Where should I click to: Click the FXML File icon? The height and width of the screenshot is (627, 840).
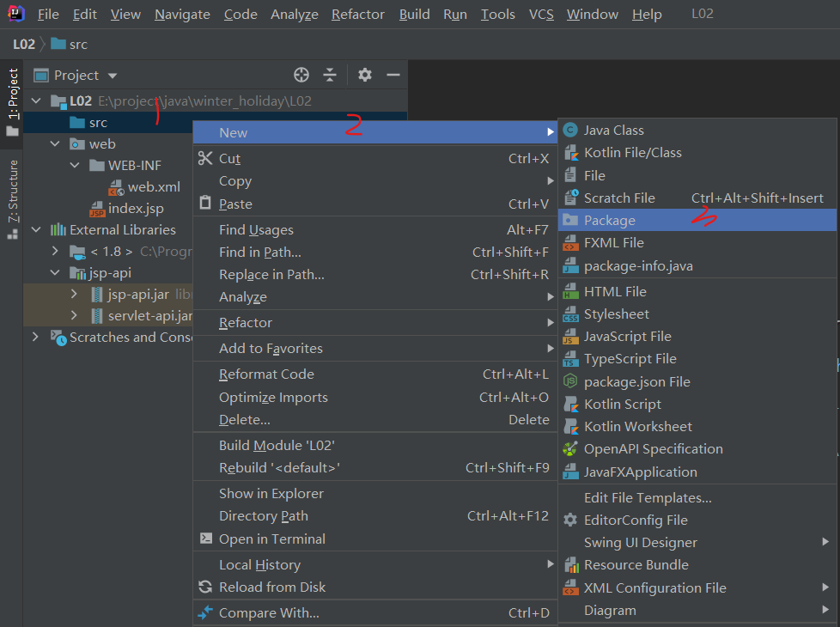pyautogui.click(x=570, y=243)
